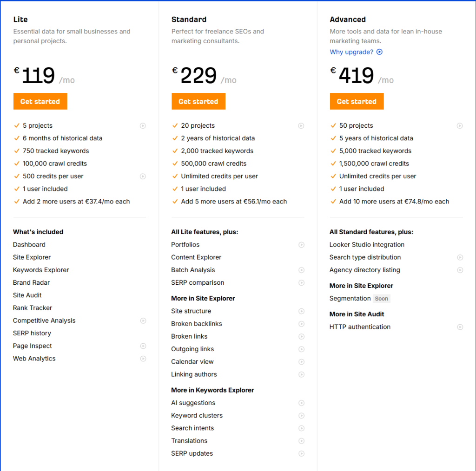This screenshot has width=476, height=471.
Task: Click play icon beside Calendar view
Action: pyautogui.click(x=301, y=362)
